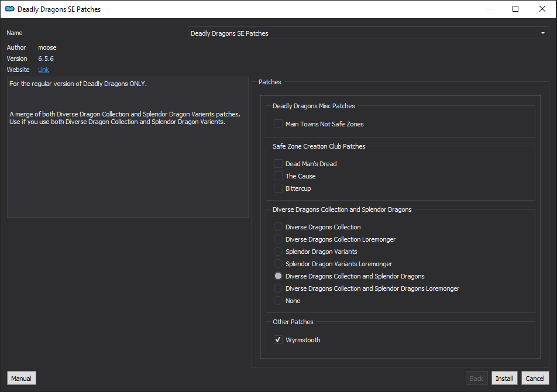Choose combined Splendor Dragons Loremonger radio option
557x392 pixels.
click(x=278, y=288)
